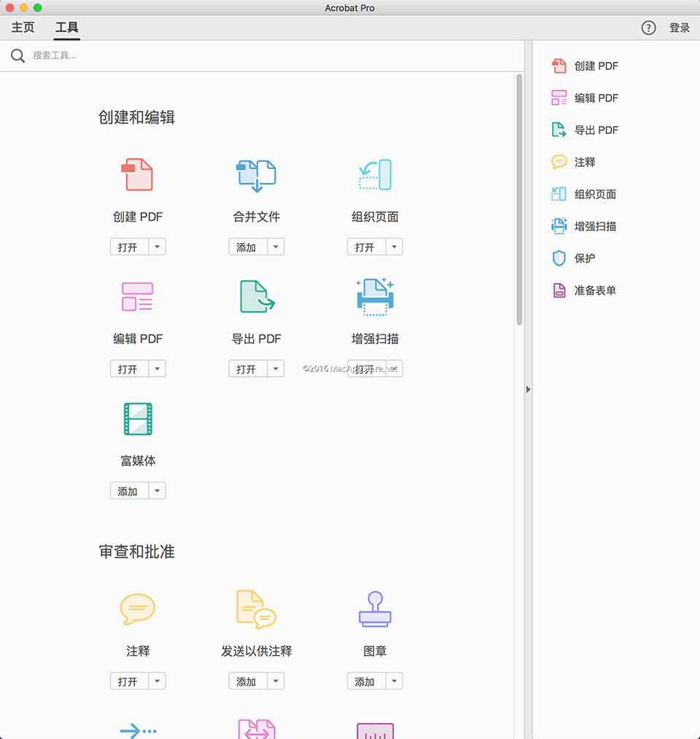Switch to the 主页 tab
Viewport: 700px width, 739px height.
pos(23,28)
